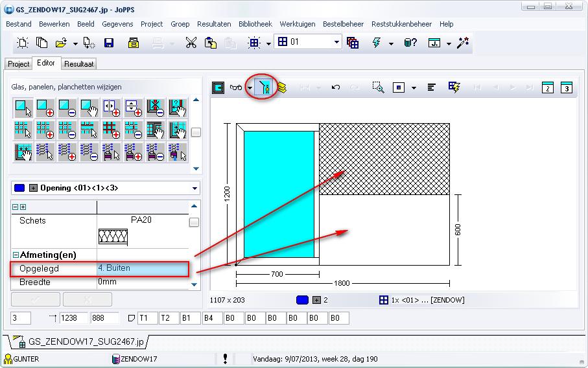Click the grid with lightning icon in editor
This screenshot has width=588, height=368.
tap(454, 87)
